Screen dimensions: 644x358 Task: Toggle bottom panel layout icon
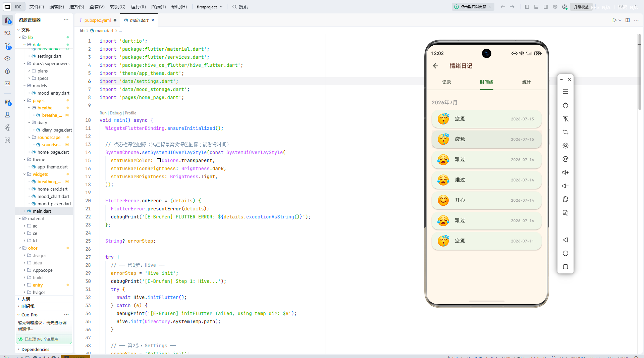(536, 7)
